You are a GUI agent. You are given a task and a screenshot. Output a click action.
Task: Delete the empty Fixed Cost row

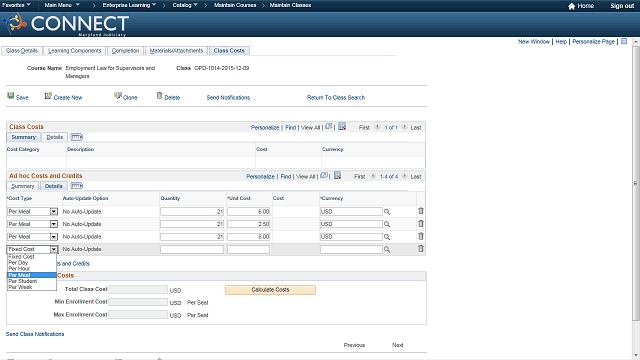[421, 249]
